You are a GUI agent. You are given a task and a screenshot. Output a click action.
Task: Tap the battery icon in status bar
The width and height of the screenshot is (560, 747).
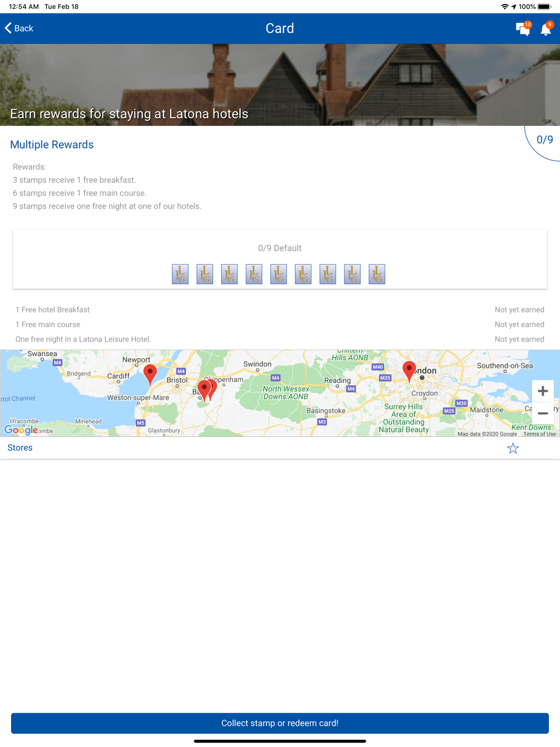tap(544, 7)
